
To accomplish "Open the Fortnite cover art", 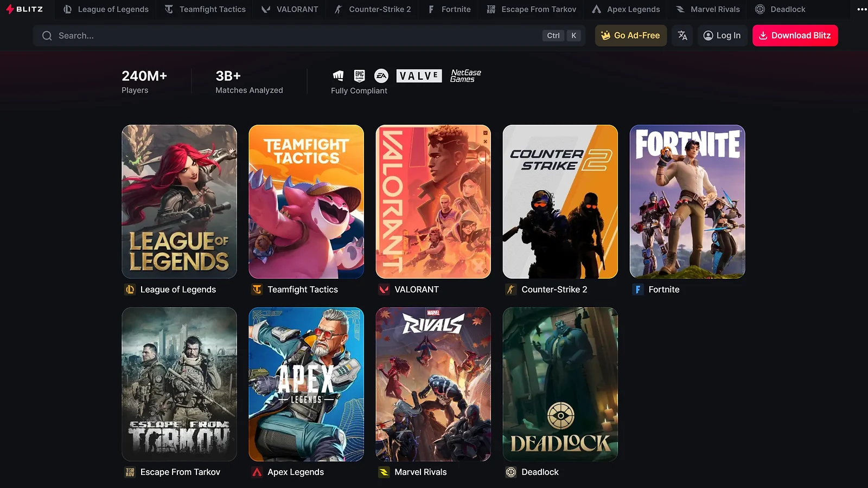I will [x=687, y=202].
